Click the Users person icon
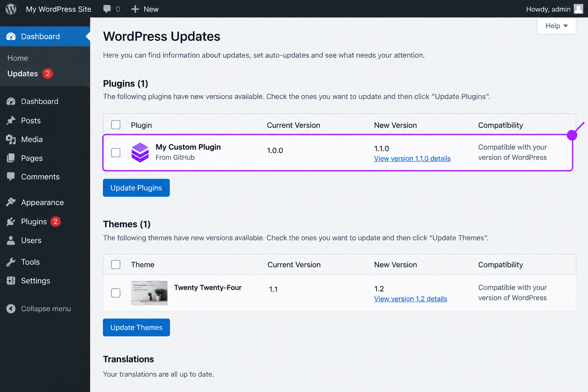This screenshot has height=392, width=588. (11, 240)
